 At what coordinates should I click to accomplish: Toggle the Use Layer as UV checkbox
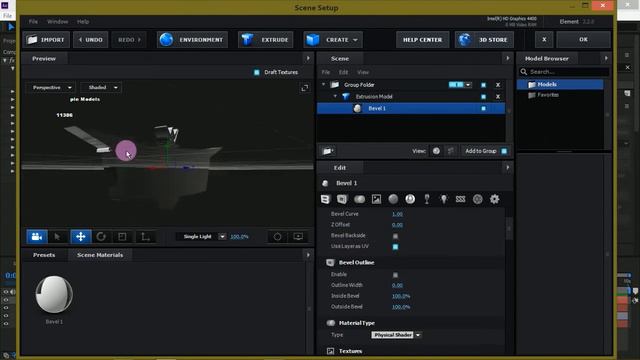(x=395, y=247)
